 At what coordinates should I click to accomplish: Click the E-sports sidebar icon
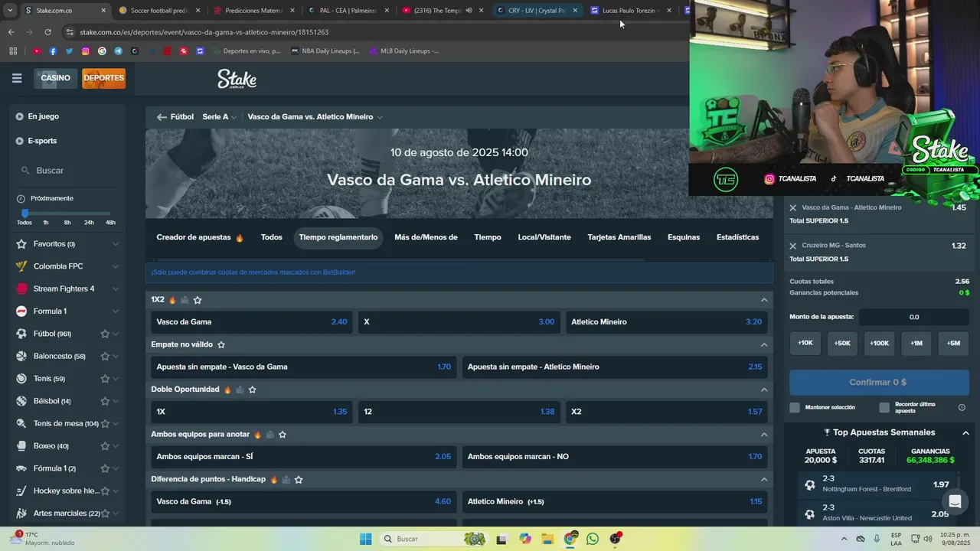pos(20,141)
